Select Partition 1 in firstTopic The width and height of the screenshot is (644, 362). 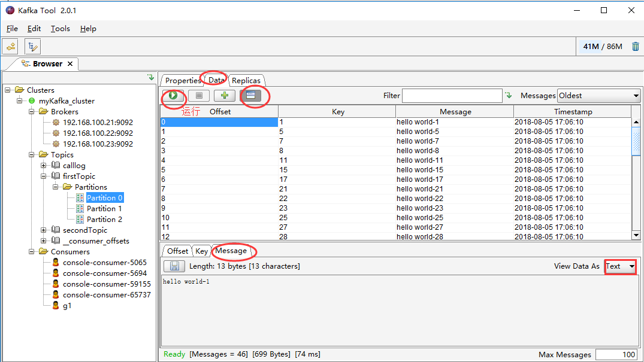[104, 208]
